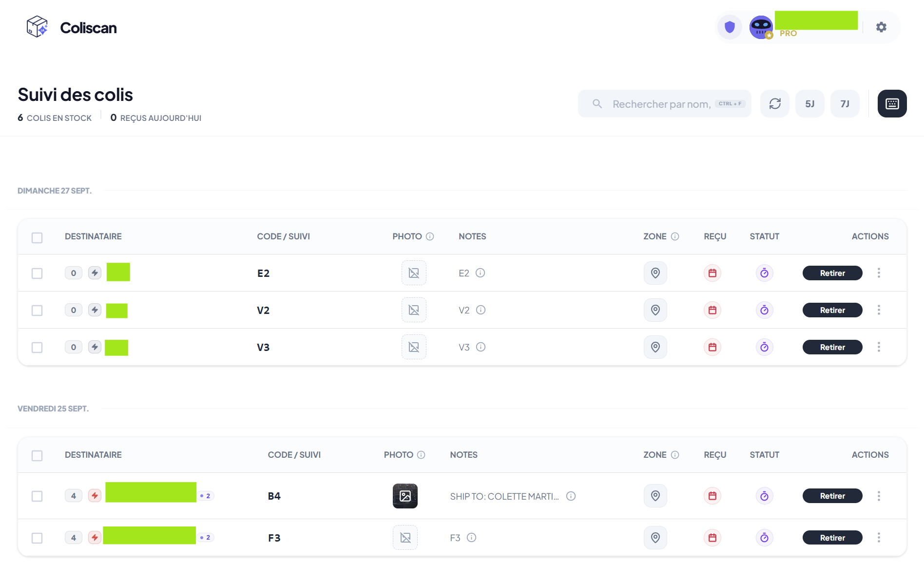The width and height of the screenshot is (924, 584).
Task: Open the more-actions menu for B4 row
Action: (879, 496)
